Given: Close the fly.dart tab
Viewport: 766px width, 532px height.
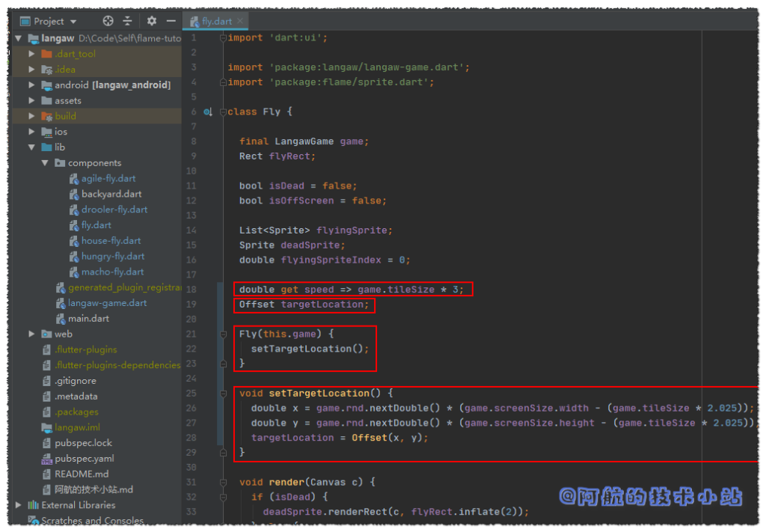Looking at the screenshot, I should (x=240, y=22).
